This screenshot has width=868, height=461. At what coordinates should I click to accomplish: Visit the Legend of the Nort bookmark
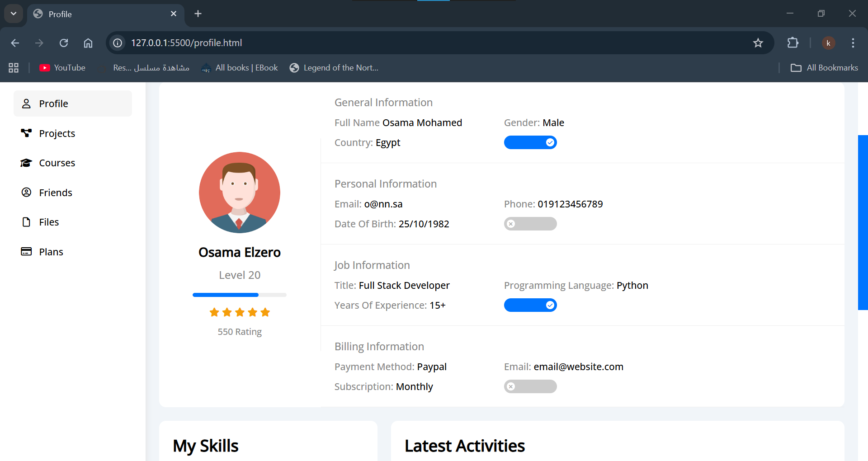click(x=335, y=67)
